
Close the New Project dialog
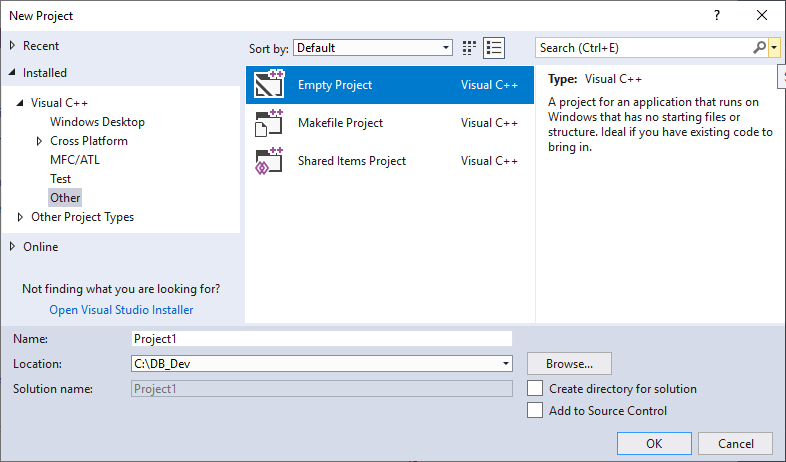[x=762, y=16]
